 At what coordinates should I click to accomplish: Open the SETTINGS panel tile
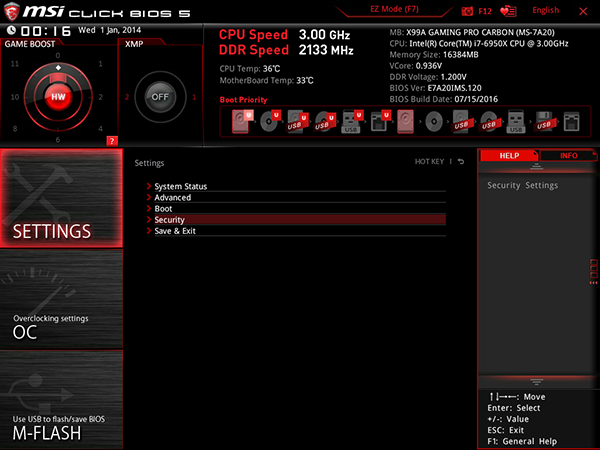tap(61, 198)
